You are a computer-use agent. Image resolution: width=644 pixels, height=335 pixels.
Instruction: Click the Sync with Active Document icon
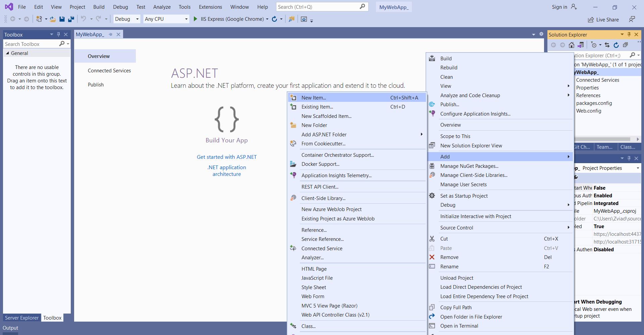[607, 45]
